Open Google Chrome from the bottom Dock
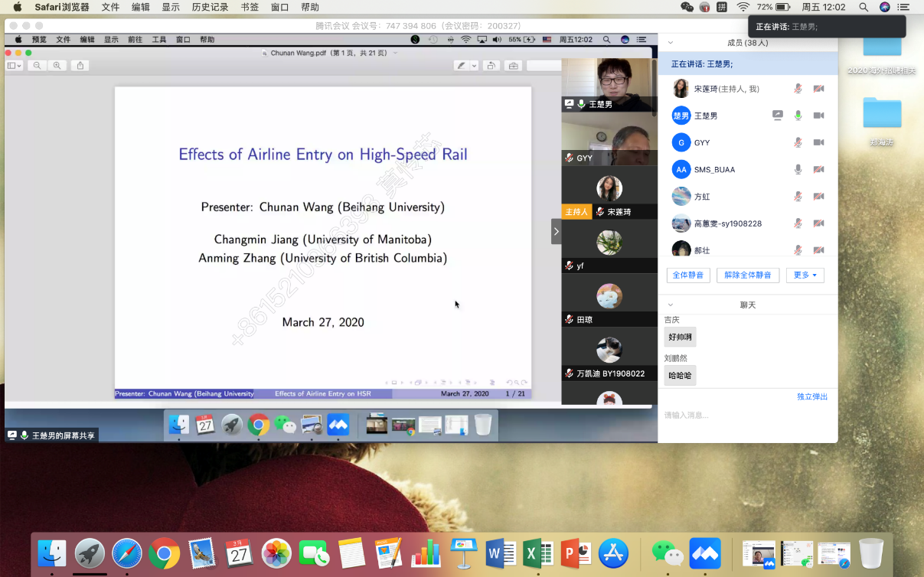The height and width of the screenshot is (577, 924). click(x=164, y=553)
